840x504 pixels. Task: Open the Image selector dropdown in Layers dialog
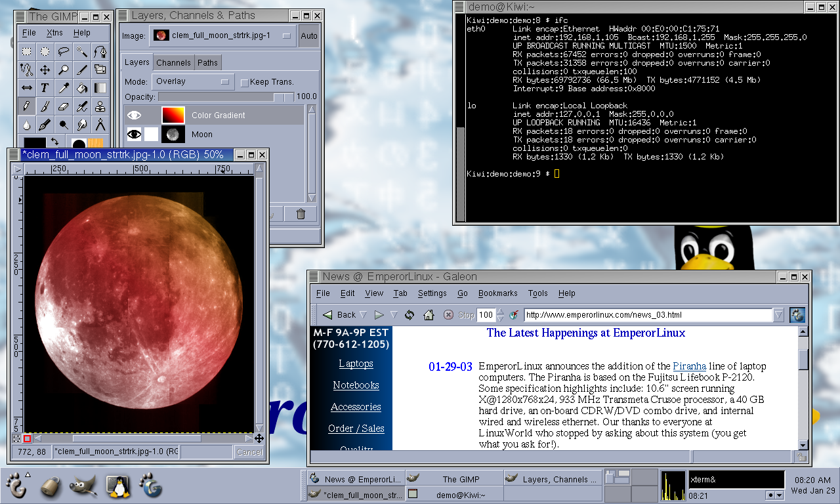click(x=223, y=35)
